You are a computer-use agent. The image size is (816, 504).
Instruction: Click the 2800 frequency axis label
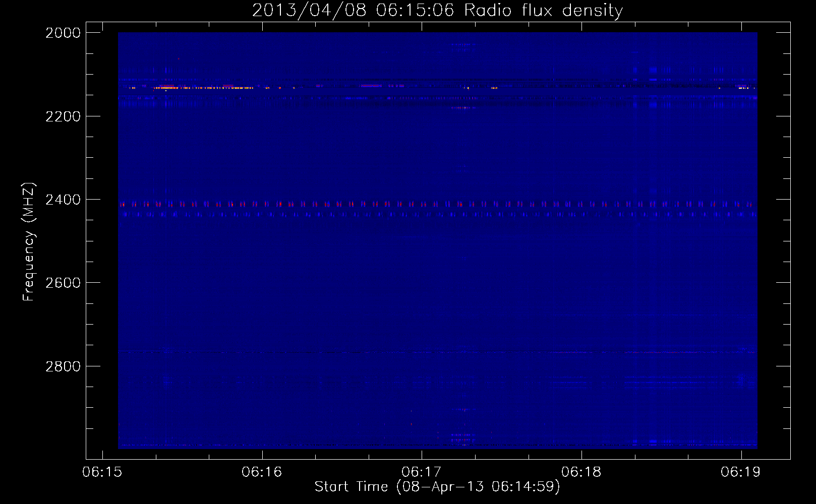pyautogui.click(x=63, y=366)
